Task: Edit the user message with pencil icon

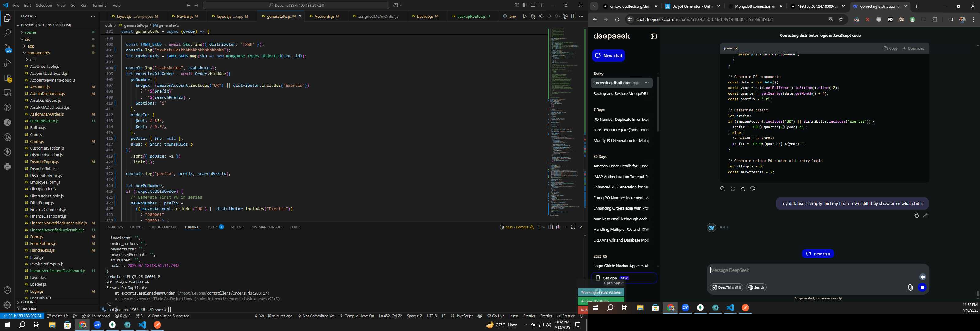Action: point(925,215)
